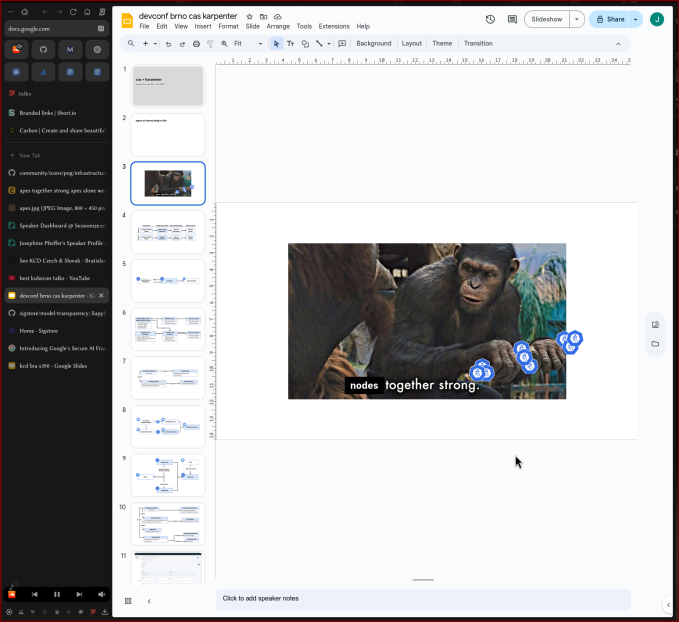Screen dimensions: 679x622
Task: Star the devconf brno presentation
Action: point(250,17)
